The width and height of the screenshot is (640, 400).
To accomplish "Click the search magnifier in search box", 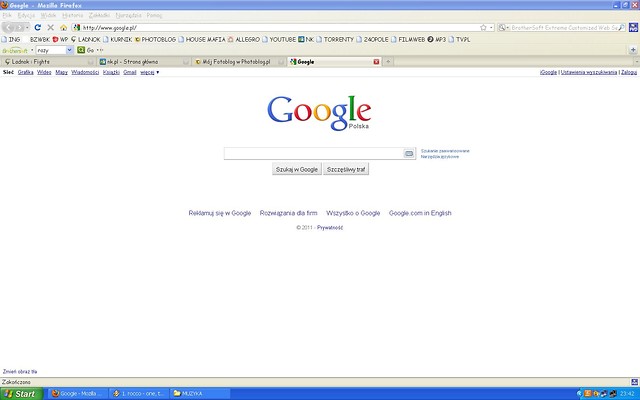I will 621,27.
